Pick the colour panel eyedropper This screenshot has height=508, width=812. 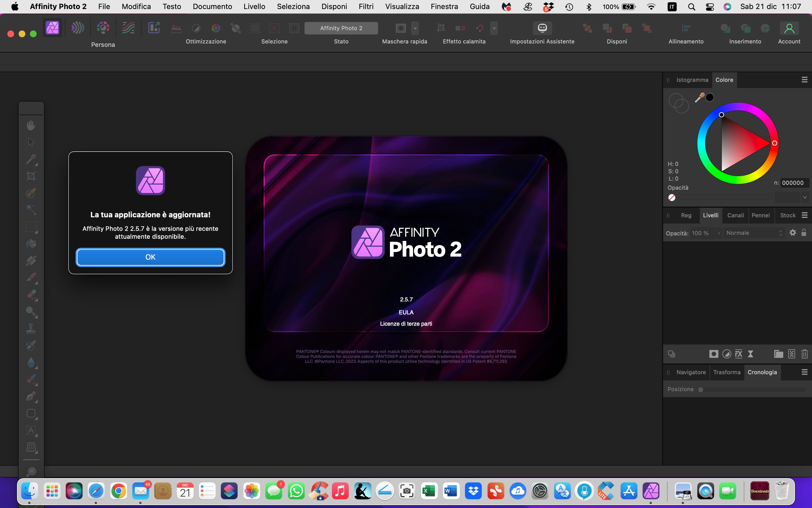pos(699,98)
